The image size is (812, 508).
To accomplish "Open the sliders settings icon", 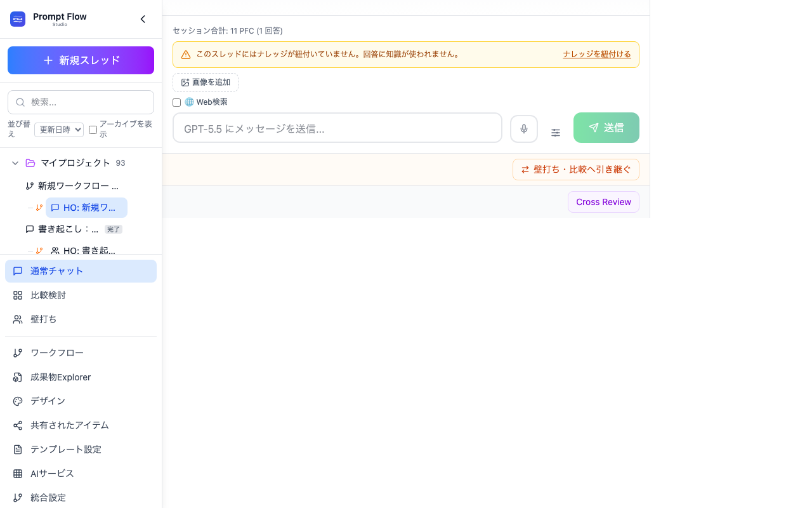I will [x=556, y=133].
